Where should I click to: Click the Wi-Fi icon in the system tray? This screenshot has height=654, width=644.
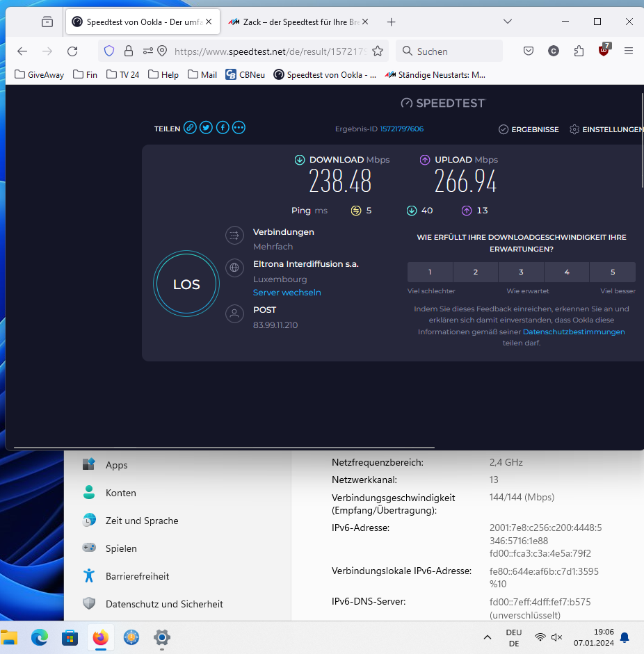tap(540, 637)
